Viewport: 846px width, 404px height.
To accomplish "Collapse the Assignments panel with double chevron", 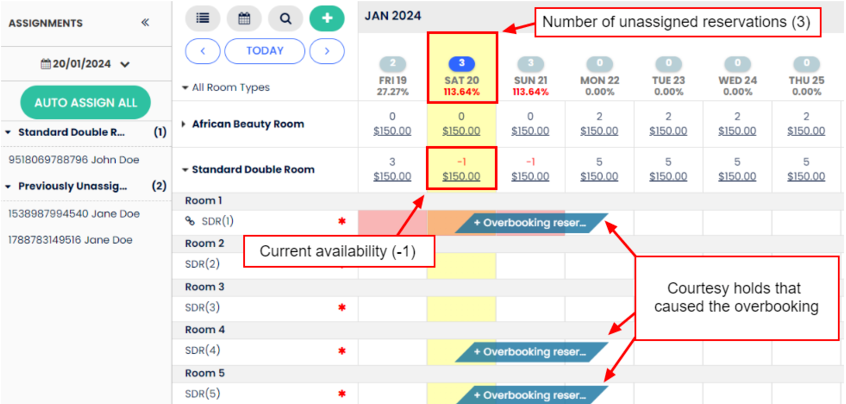I will pyautogui.click(x=145, y=22).
